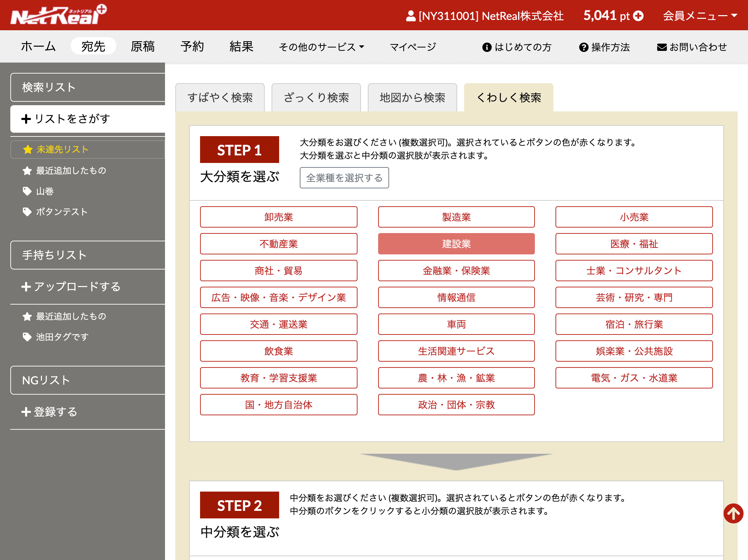Select the 情報通信 category

[456, 297]
